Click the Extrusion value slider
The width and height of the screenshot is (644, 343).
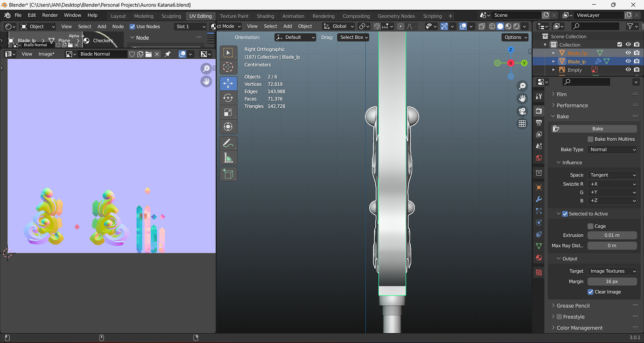coord(612,235)
